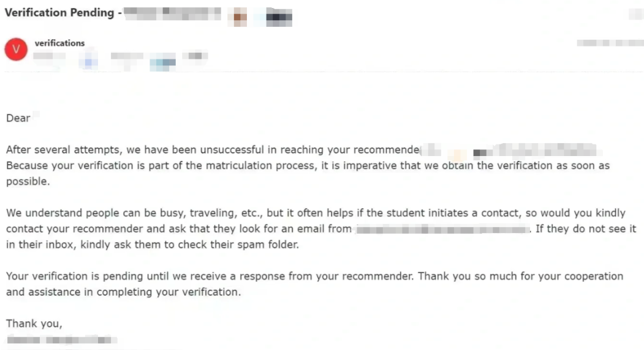Click the red V sender avatar

(16, 49)
